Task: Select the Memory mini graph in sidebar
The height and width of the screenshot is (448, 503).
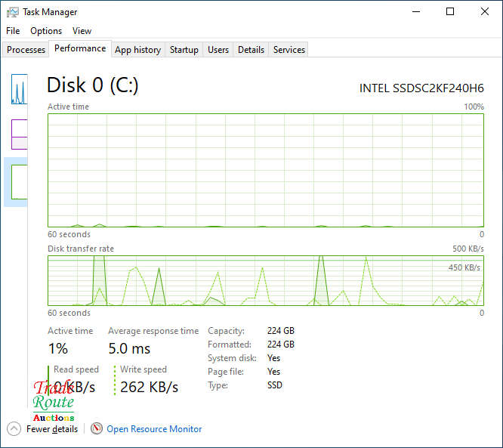Action: (x=19, y=134)
